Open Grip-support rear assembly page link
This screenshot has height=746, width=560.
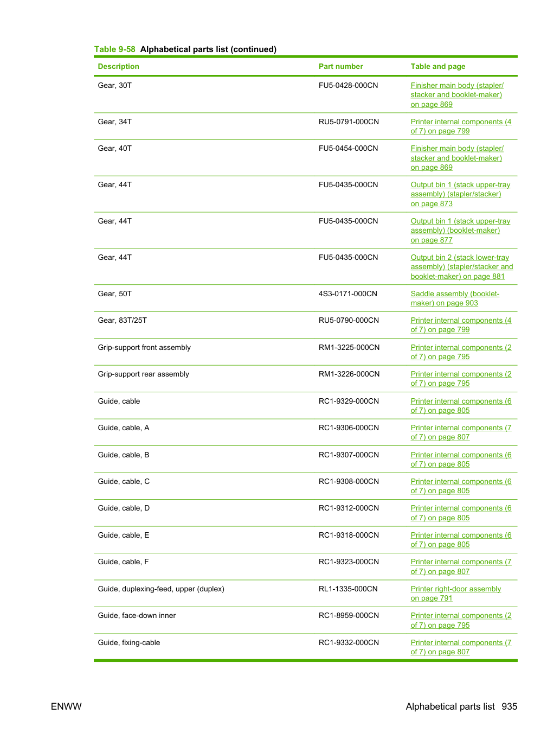tap(461, 379)
